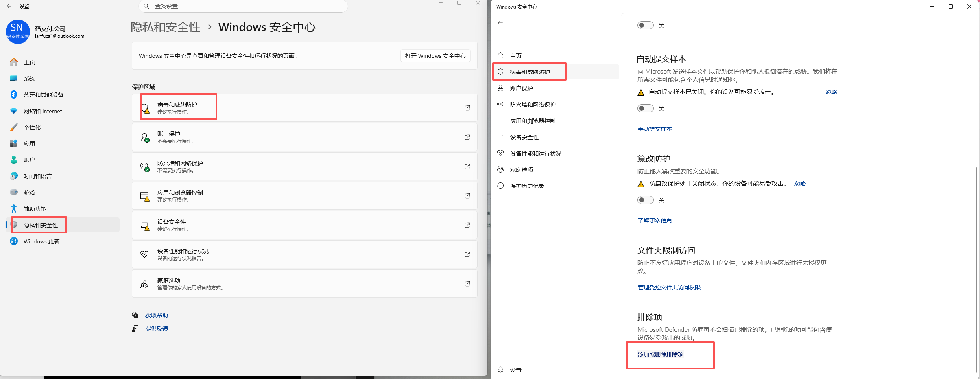Open 主页 icon in Settings sidebar

tap(14, 62)
